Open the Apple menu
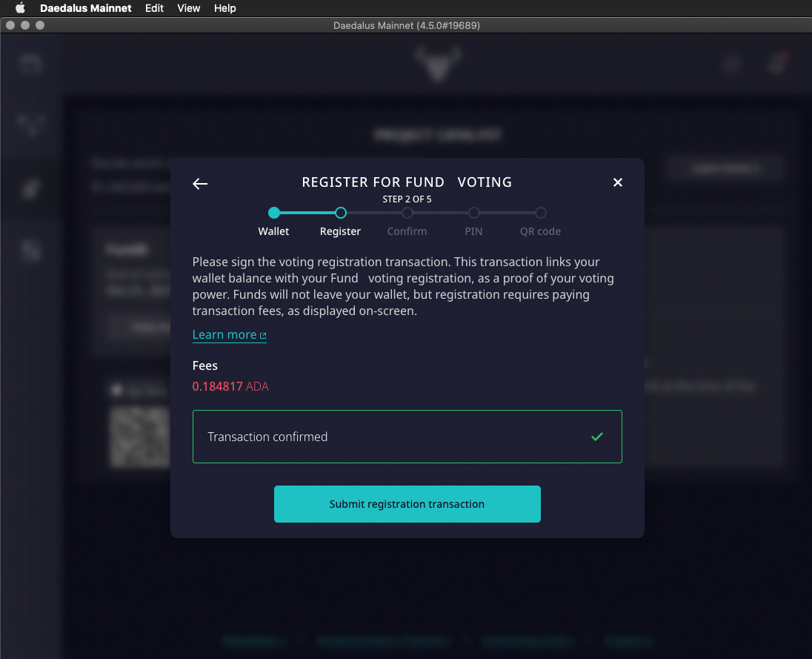Viewport: 812px width, 659px height. (x=20, y=8)
